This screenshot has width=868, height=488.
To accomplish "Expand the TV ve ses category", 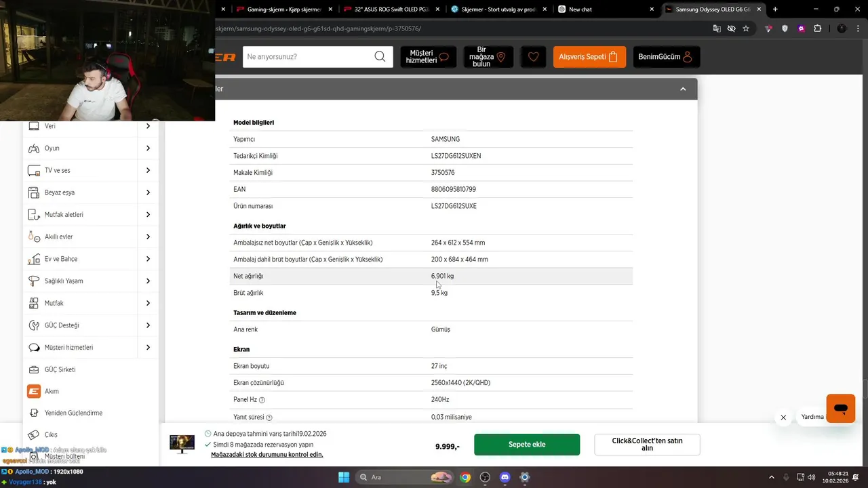I will point(148,170).
